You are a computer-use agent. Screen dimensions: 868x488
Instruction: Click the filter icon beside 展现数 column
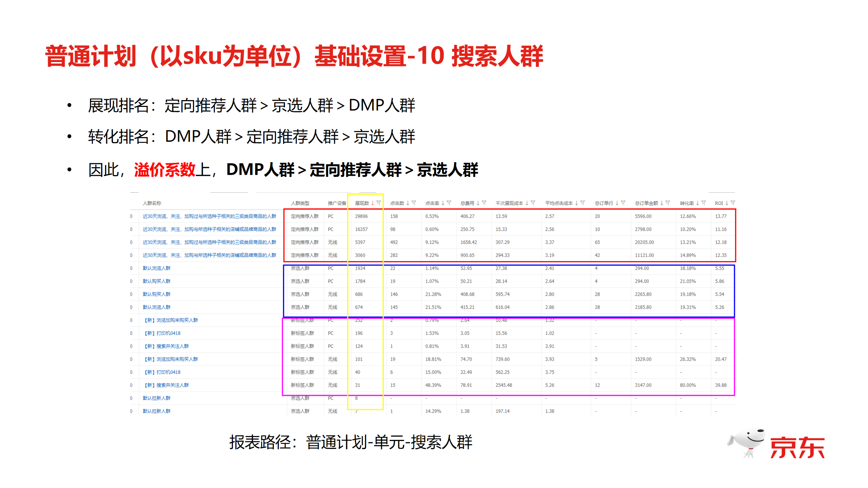[x=378, y=203]
